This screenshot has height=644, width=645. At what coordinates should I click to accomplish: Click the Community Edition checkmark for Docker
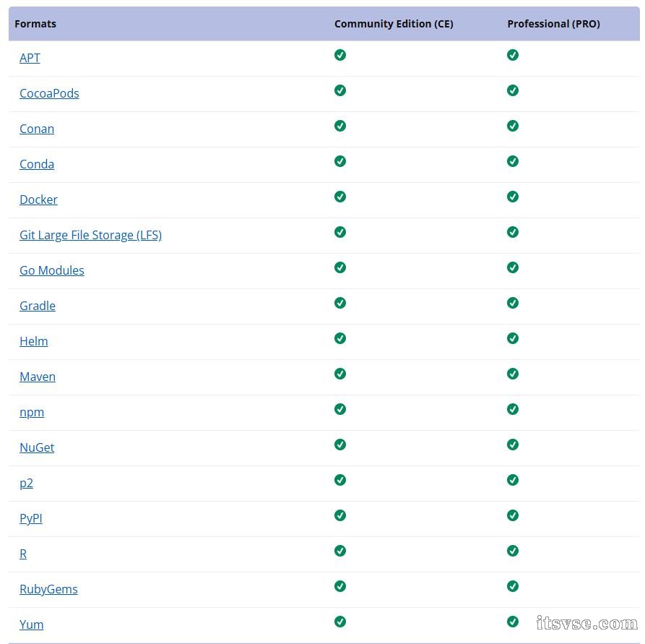tap(339, 197)
